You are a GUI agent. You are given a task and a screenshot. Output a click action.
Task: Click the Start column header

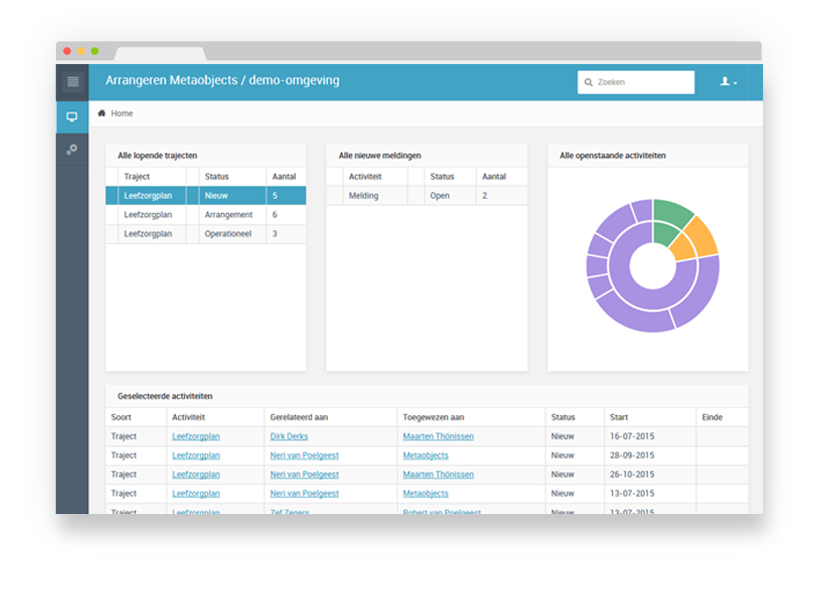(619, 417)
